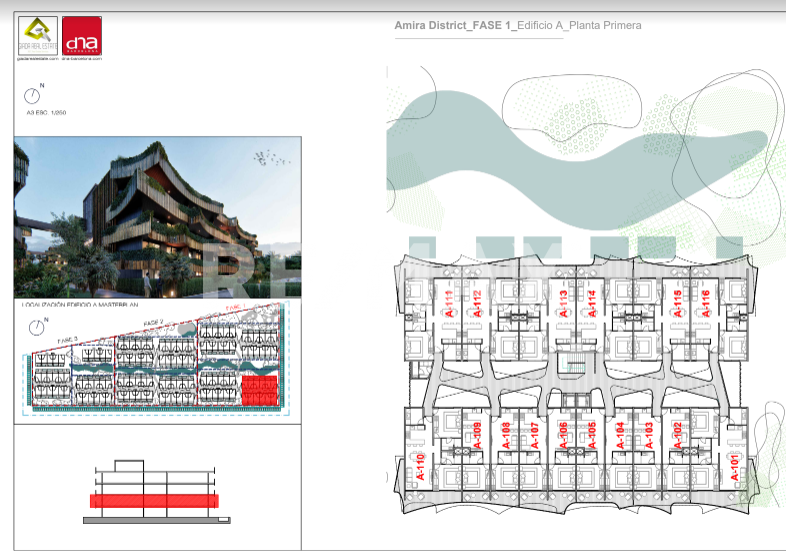Viewport: 786px width, 552px height.
Task: Select apartment label A-113
Action: pos(563,303)
